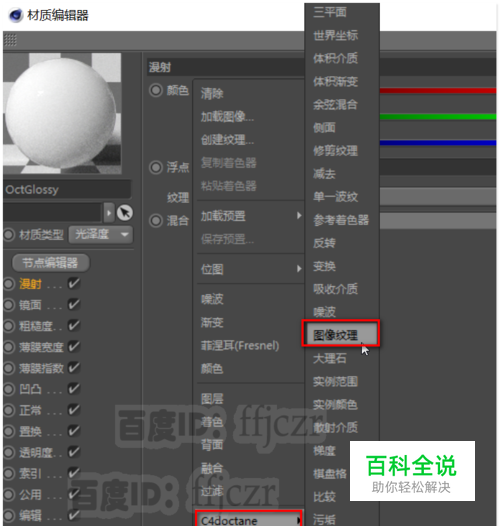Open the 材质类型 光泽度 dropdown
Screen dimensions: 500x526
pyautogui.click(x=101, y=234)
